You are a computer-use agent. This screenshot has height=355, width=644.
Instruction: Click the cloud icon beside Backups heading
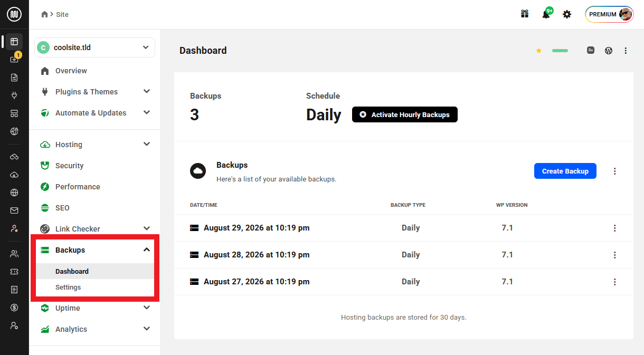click(198, 171)
